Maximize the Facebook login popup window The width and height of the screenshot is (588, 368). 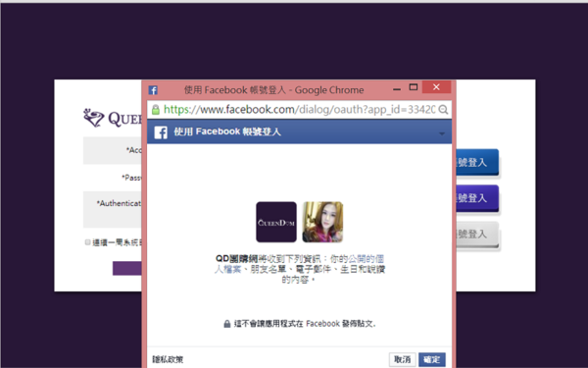click(414, 87)
